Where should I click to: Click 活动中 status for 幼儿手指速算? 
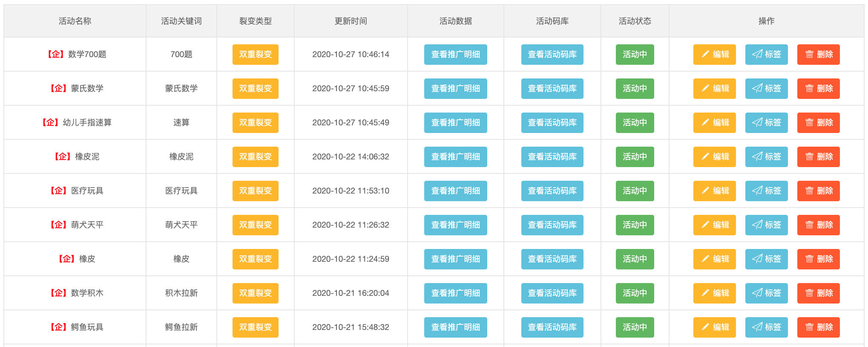click(x=635, y=123)
